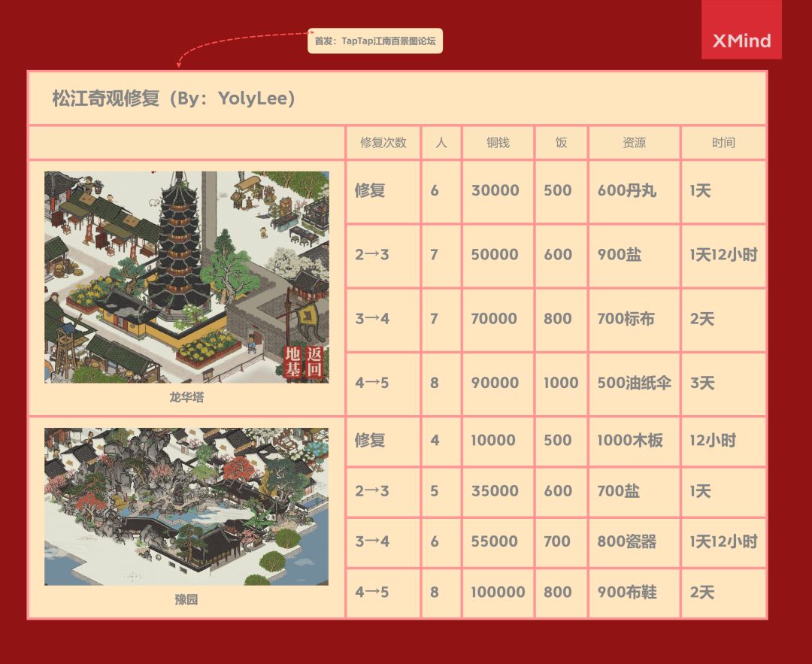Click the 30000 copper coin cell

(x=498, y=192)
